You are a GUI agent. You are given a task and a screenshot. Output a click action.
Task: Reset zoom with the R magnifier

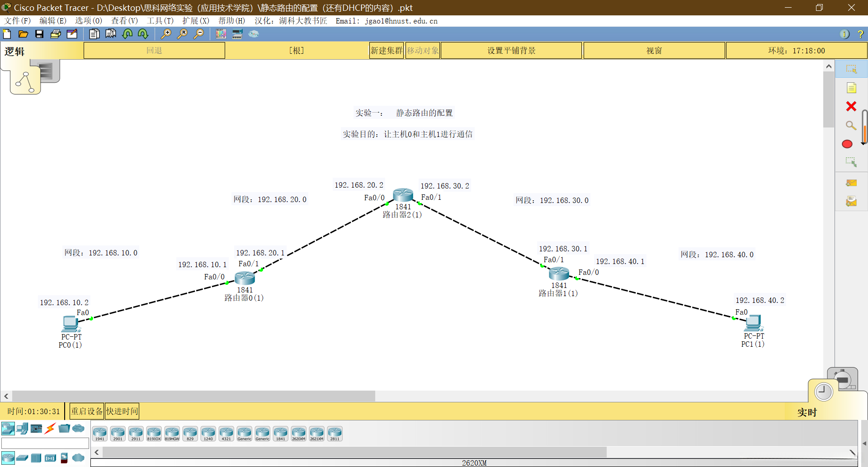(182, 34)
